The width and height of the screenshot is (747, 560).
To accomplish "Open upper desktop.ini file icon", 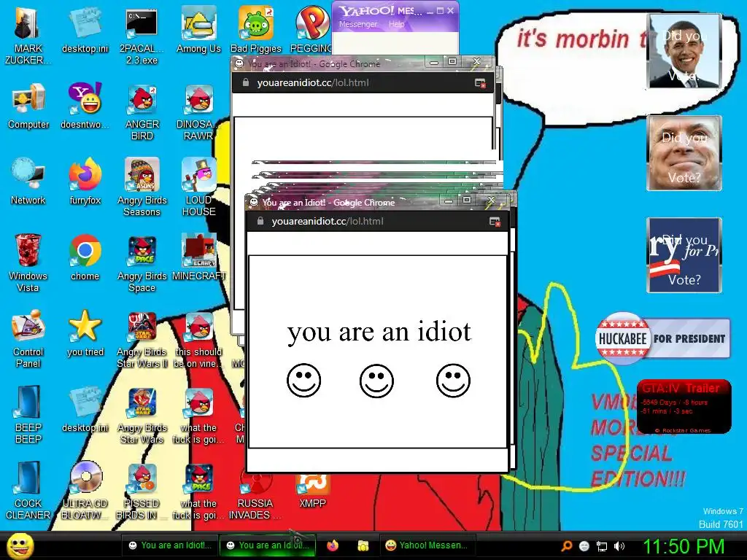I will [85, 29].
